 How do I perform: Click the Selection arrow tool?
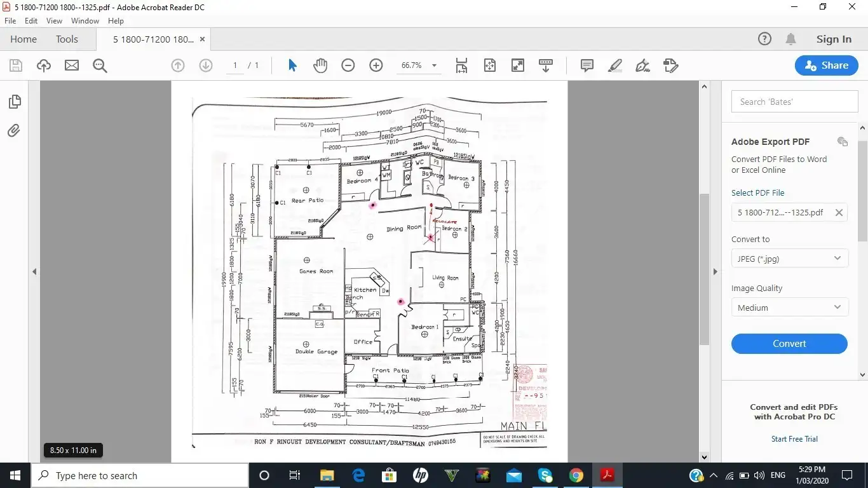point(292,65)
